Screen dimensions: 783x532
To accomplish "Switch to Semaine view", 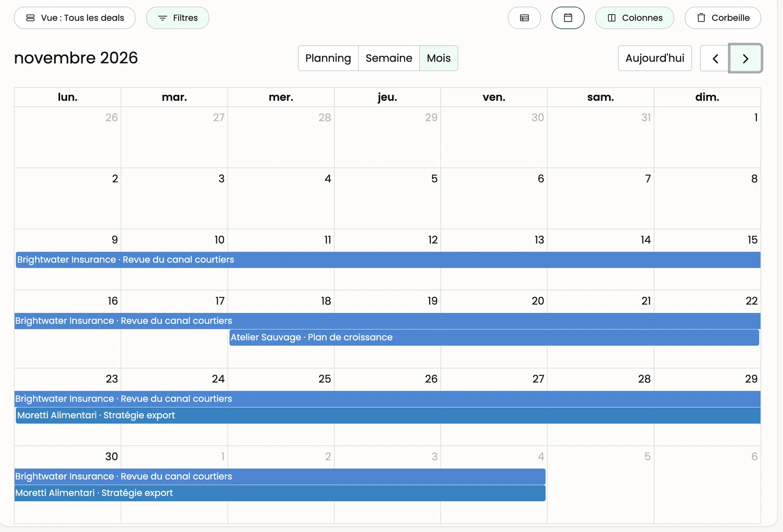I will coord(389,58).
